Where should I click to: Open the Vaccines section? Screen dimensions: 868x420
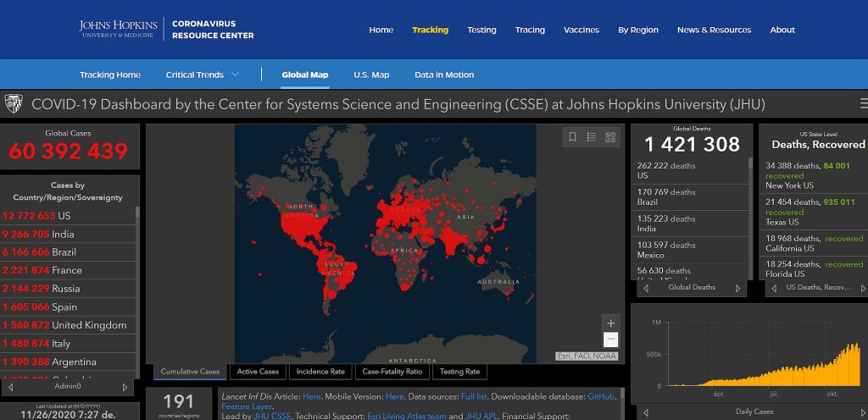[581, 30]
